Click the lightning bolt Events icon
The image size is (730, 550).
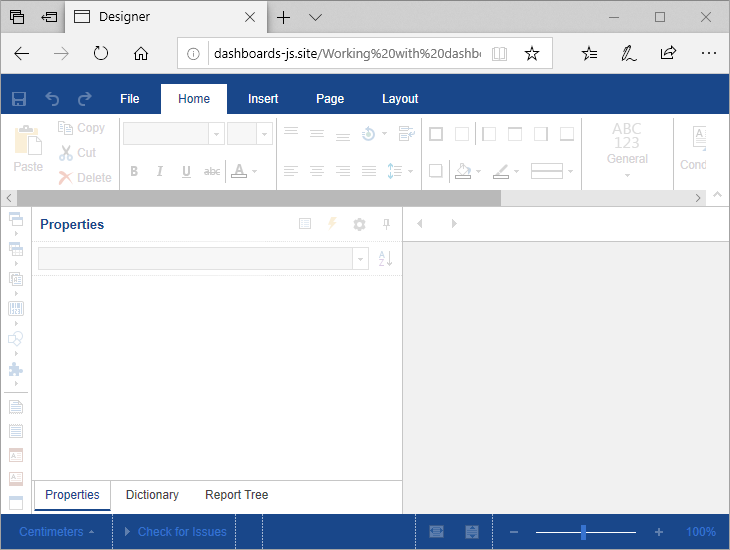tap(333, 225)
